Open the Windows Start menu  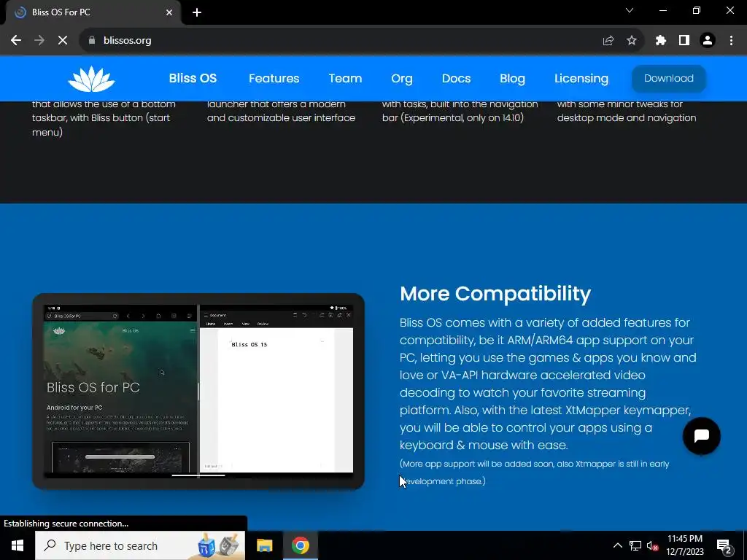pyautogui.click(x=18, y=545)
